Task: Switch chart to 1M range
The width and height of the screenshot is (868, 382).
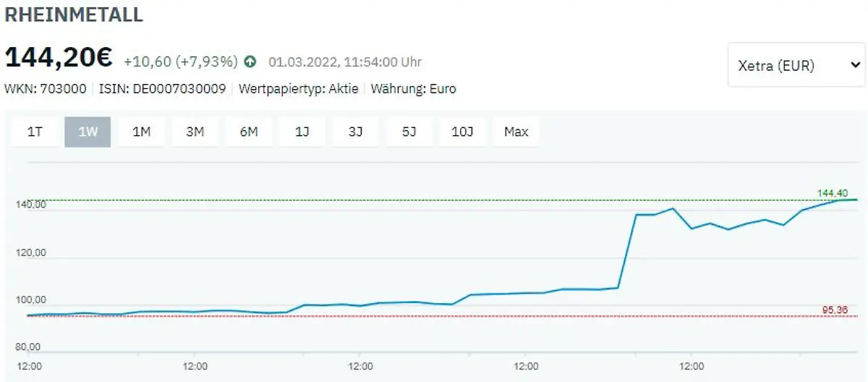Action: [141, 132]
